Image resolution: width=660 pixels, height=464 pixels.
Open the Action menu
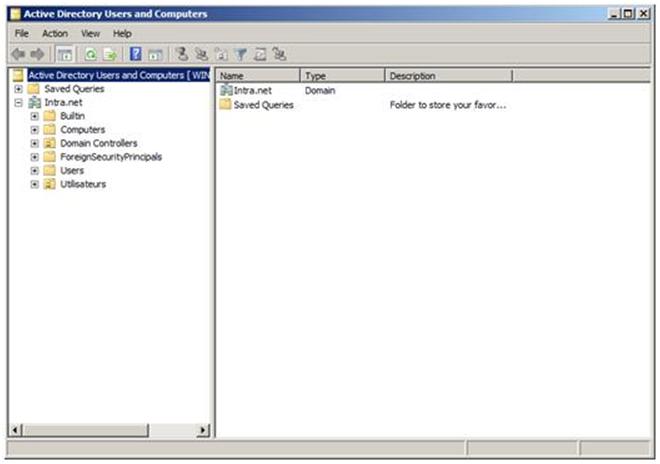point(55,34)
